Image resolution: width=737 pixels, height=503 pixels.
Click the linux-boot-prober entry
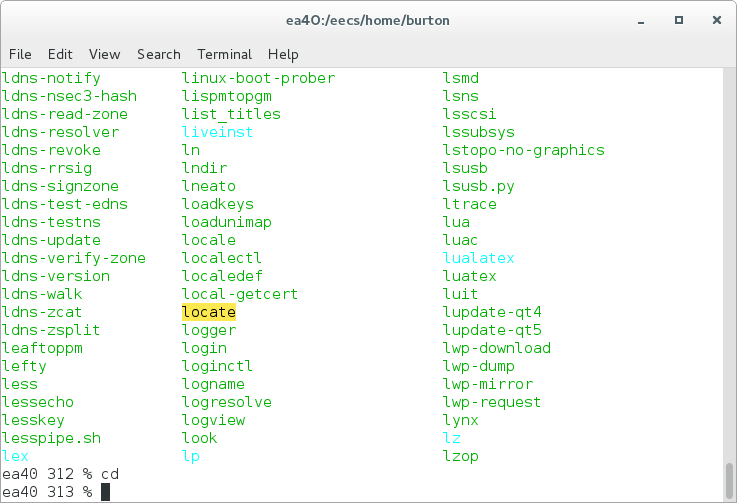click(259, 78)
